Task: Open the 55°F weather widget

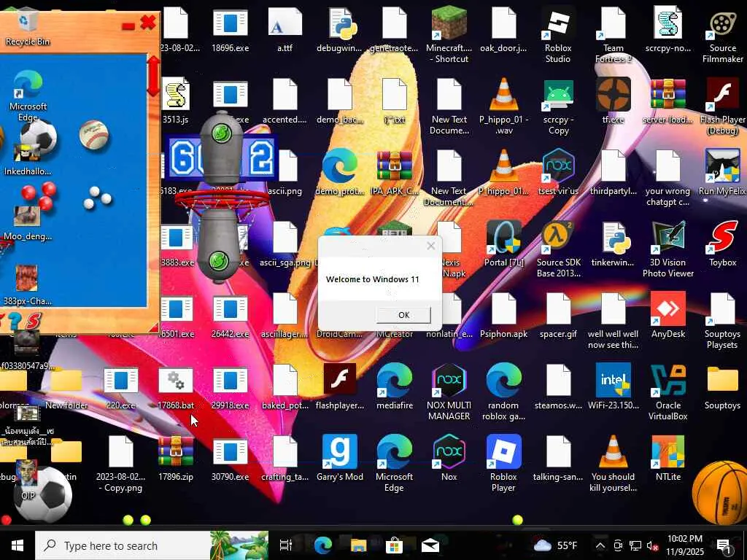Action: click(x=555, y=545)
